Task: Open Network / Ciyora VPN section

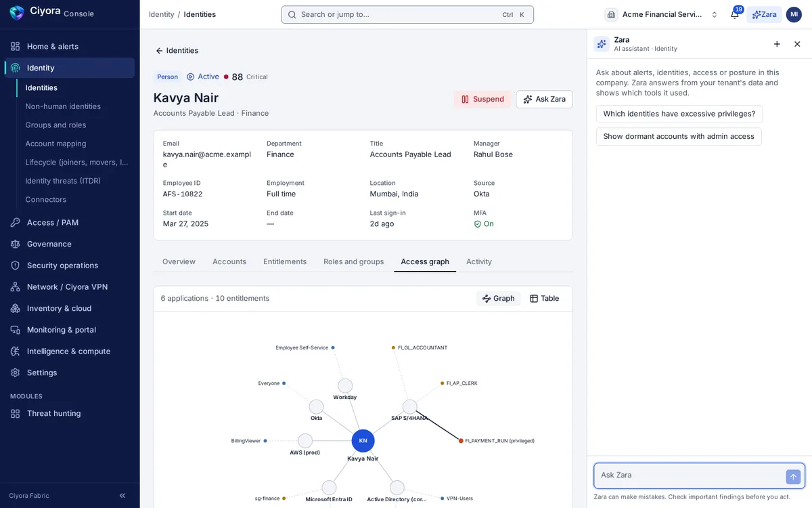Action: [70, 287]
